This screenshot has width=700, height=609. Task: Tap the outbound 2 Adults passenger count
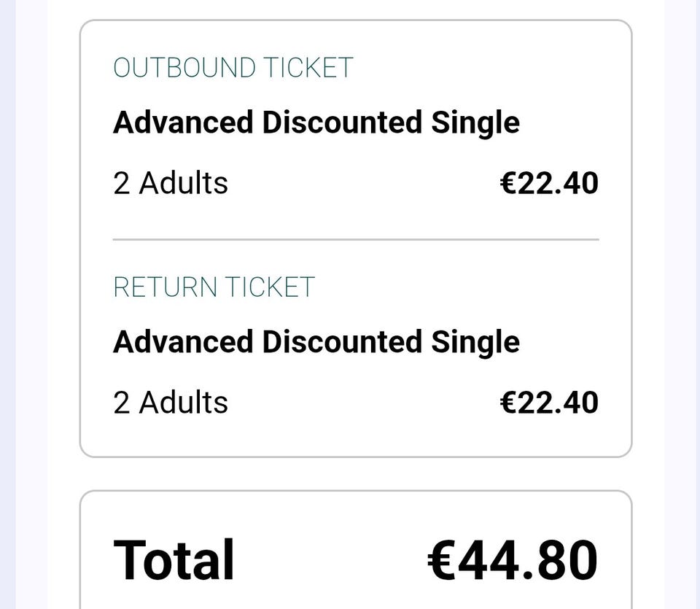[170, 183]
